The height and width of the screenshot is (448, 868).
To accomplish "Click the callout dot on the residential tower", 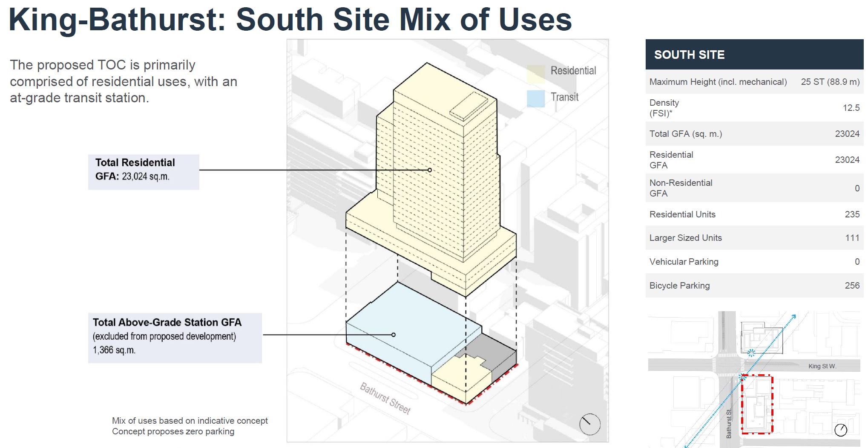I will tap(430, 170).
